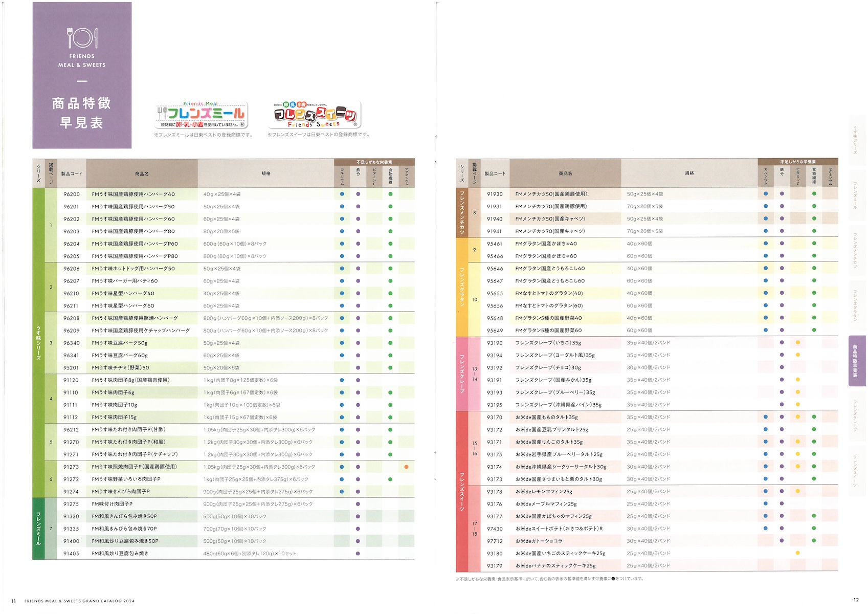Switch to the うす味シリーズ side tab
Viewport: 868px width, 614px height.
coord(855,141)
